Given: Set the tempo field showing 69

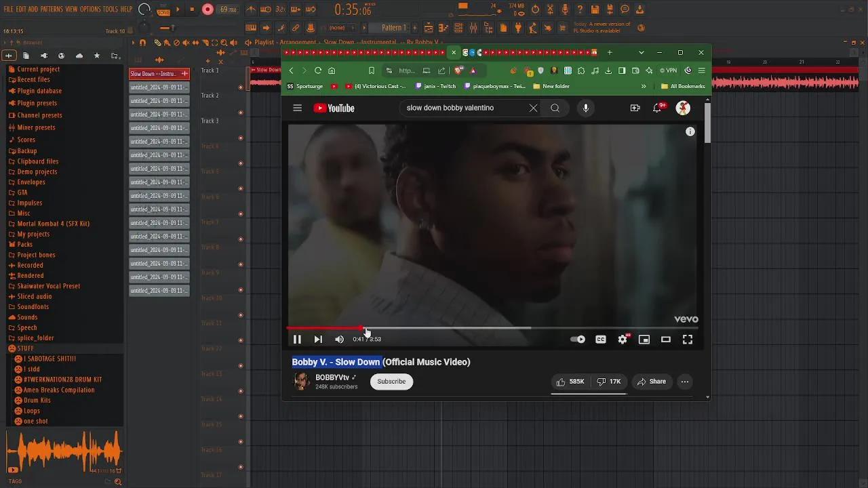Looking at the screenshot, I should click(228, 9).
